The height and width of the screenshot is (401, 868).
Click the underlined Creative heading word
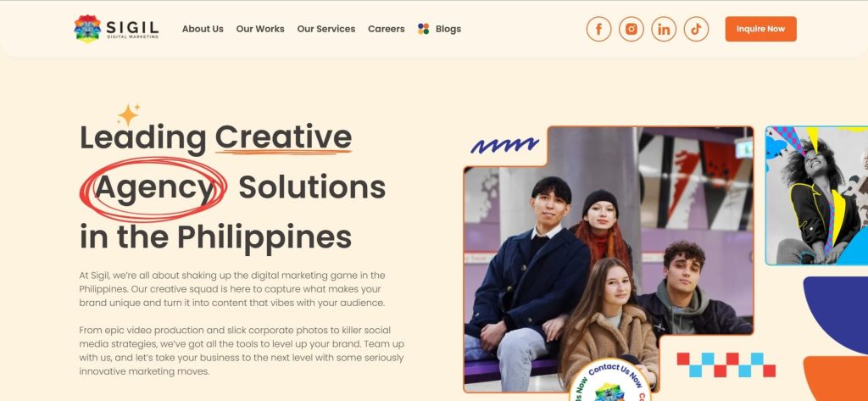283,137
